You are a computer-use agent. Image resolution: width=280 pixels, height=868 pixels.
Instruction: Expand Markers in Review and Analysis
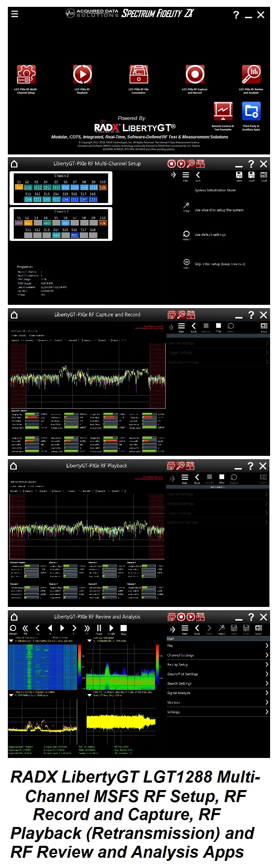218,703
